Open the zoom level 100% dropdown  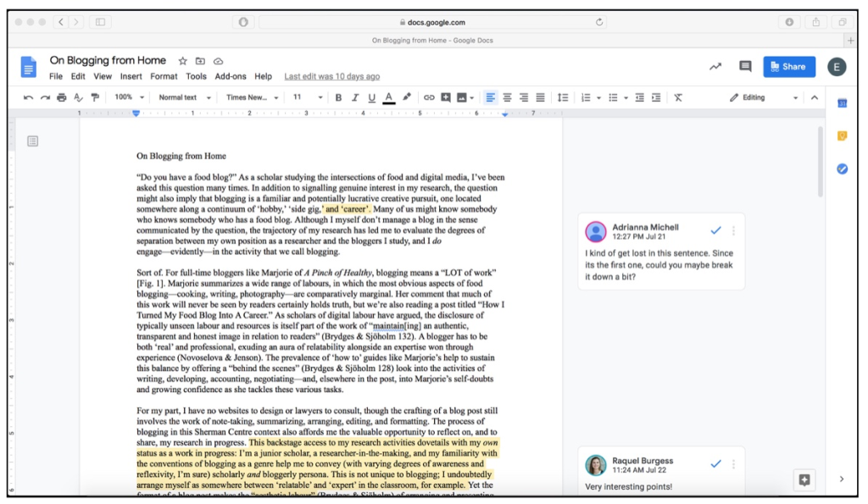tap(129, 97)
